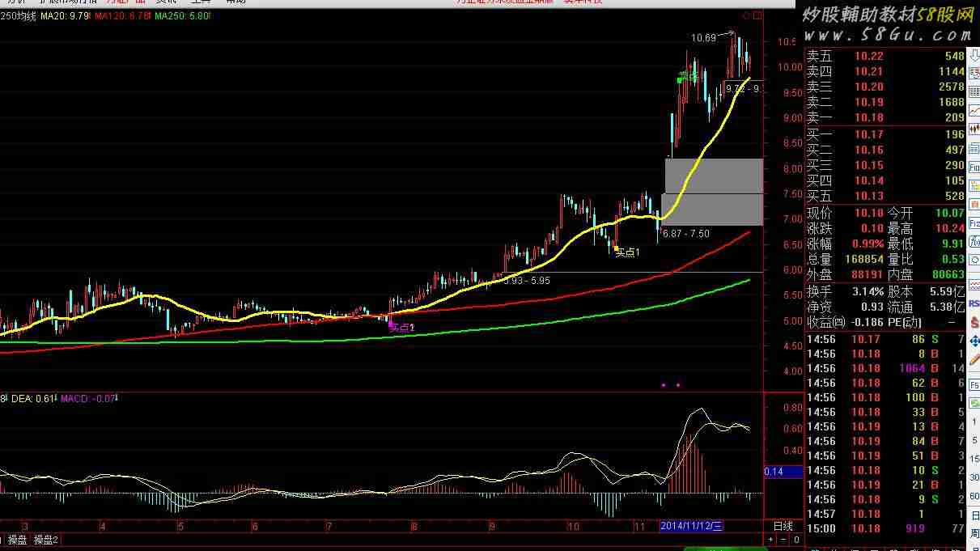Screen dimensions: 980x551
Task: Zoom in chart with the + button
Action: pos(771,540)
